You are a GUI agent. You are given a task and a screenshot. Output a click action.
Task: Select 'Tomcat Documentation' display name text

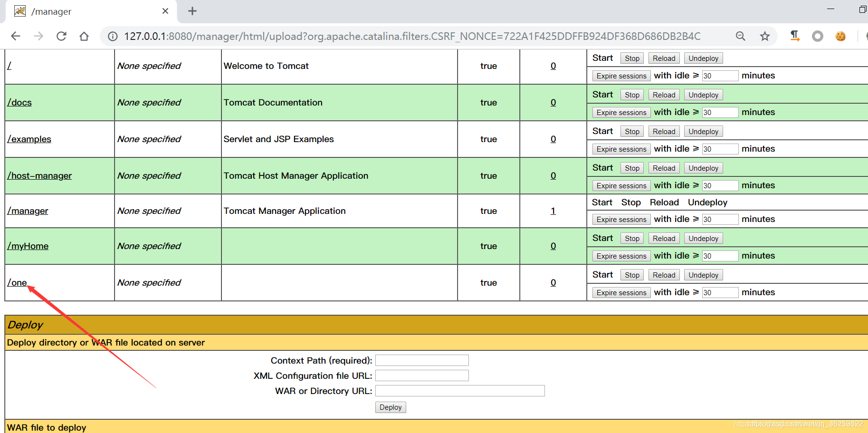(273, 103)
